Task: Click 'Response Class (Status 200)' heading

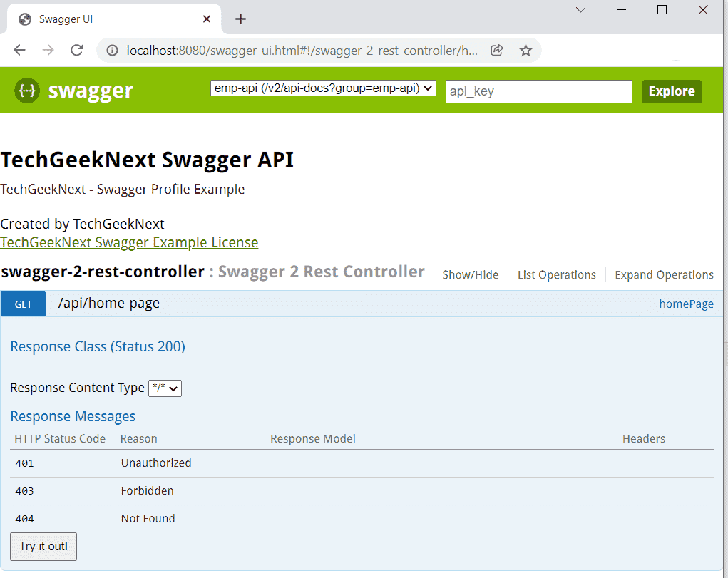Action: click(x=98, y=347)
